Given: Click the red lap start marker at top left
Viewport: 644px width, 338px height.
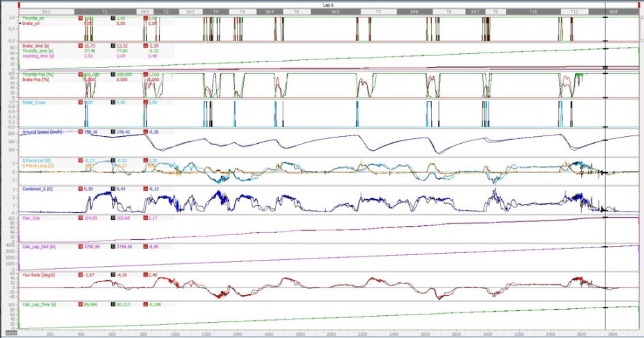Looking at the screenshot, I should coord(19,4).
